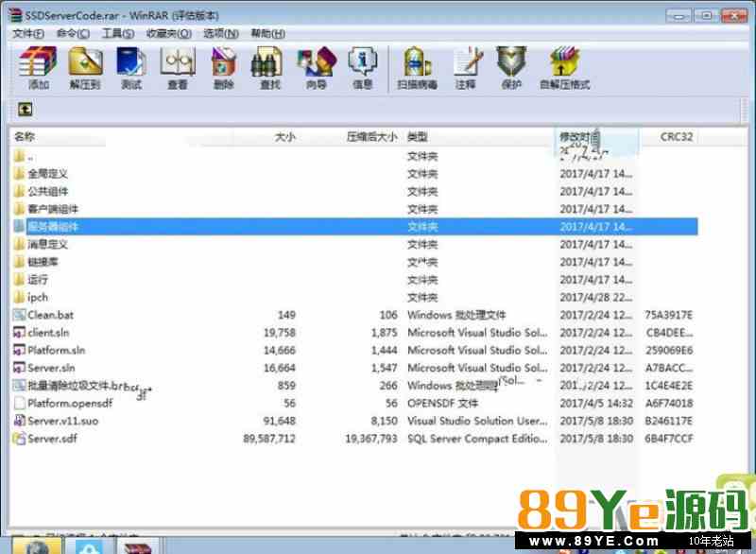Viewport: 756px width, 554px height.
Task: Click the 解压到 (Extract To) toolbar icon
Action: point(85,68)
